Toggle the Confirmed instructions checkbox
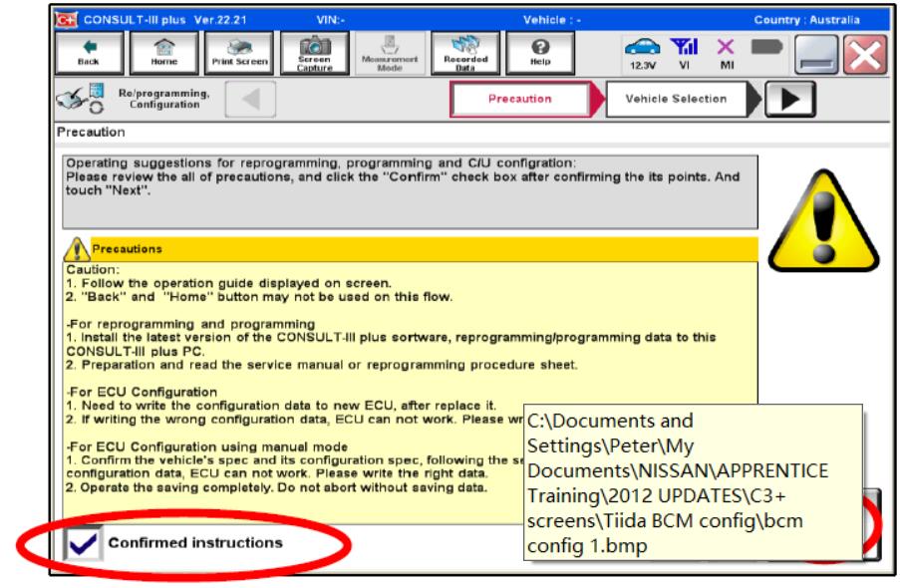The image size is (900, 588). click(84, 543)
